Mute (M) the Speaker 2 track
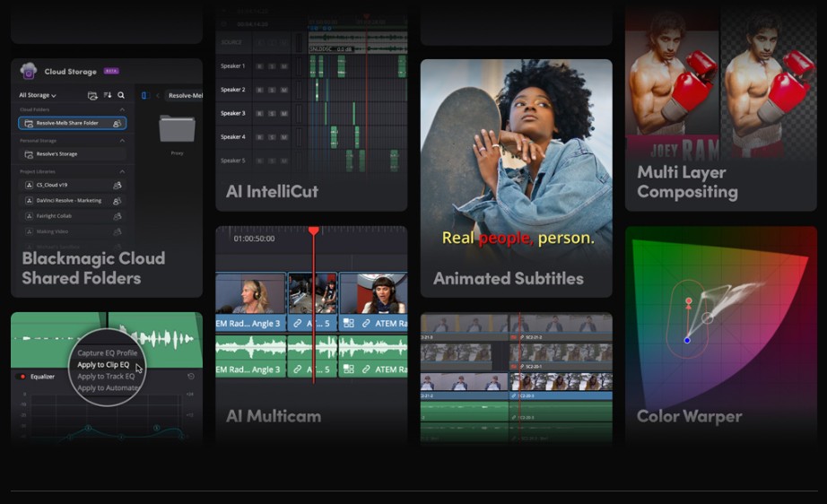This screenshot has height=504, width=827. click(x=284, y=91)
